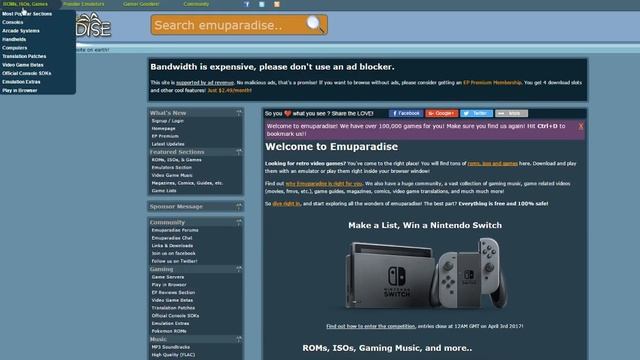Select Video Game Betas in dropdown menu
Screen dimensions: 640x360
click(x=23, y=65)
